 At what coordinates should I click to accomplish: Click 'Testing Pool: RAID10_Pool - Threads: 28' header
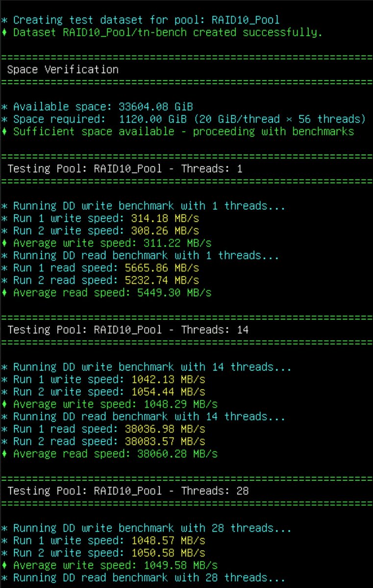[128, 491]
